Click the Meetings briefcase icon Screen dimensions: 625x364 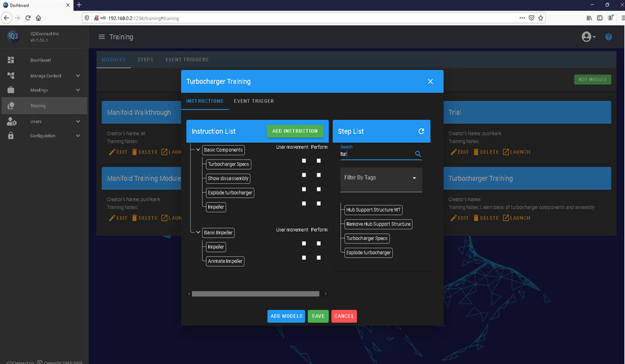11,90
